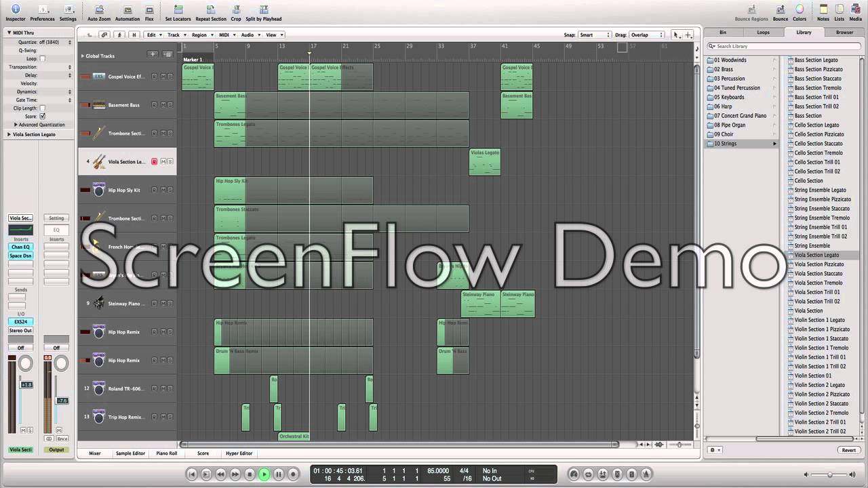Toggle Auto Zoom in the toolbar

pos(99,12)
